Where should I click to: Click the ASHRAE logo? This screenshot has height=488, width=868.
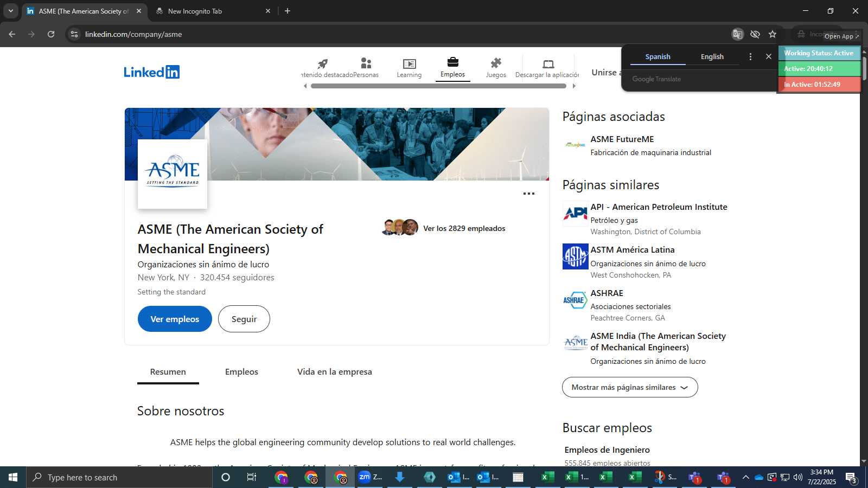tap(575, 300)
